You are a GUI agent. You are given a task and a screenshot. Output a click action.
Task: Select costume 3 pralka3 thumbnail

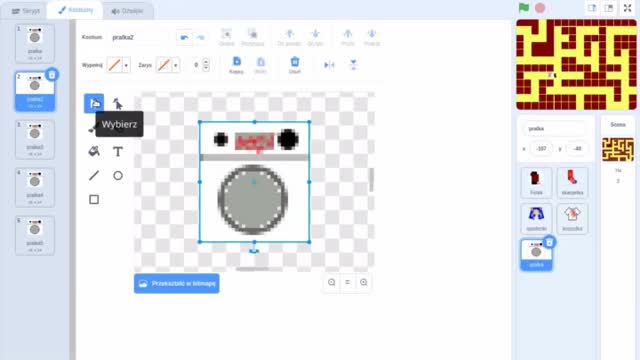coord(35,139)
